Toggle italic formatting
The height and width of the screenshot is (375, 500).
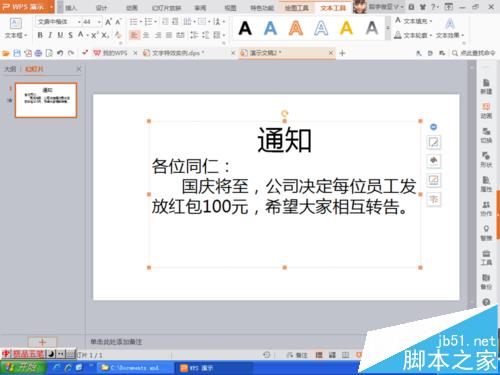[50, 35]
